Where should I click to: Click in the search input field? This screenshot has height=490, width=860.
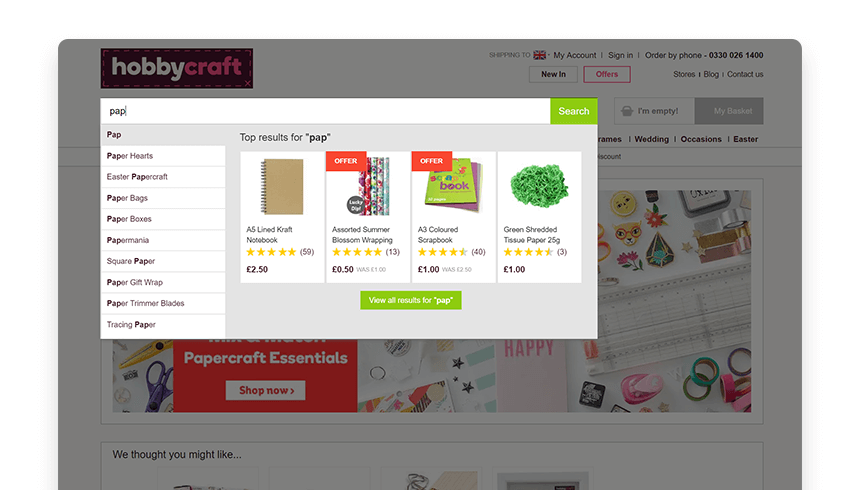coord(325,111)
